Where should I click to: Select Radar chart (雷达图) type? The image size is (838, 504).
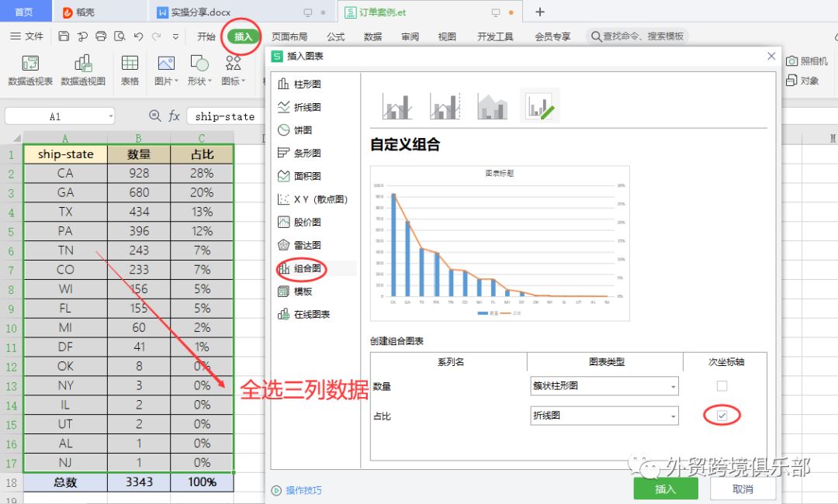point(300,245)
